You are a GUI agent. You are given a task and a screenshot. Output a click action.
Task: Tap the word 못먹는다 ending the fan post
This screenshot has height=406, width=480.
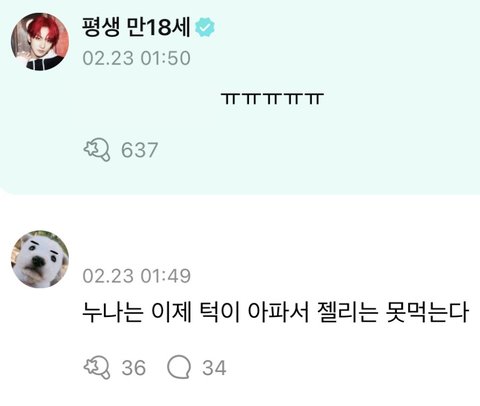click(427, 312)
